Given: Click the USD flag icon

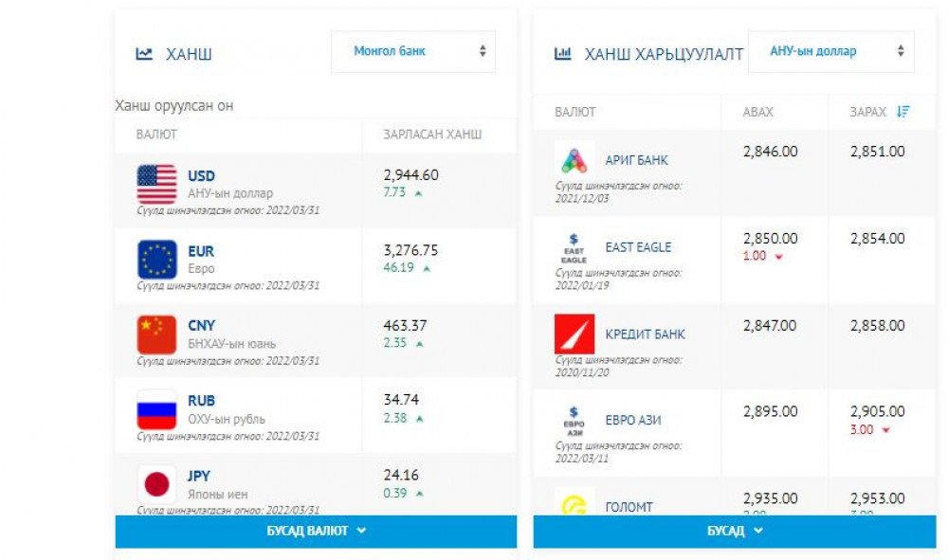Looking at the screenshot, I should (x=156, y=184).
